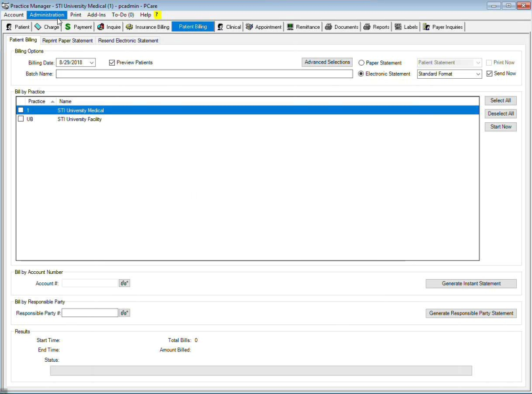Open the Insurance Billing toolbar icon
This screenshot has height=394, width=532.
pos(129,27)
